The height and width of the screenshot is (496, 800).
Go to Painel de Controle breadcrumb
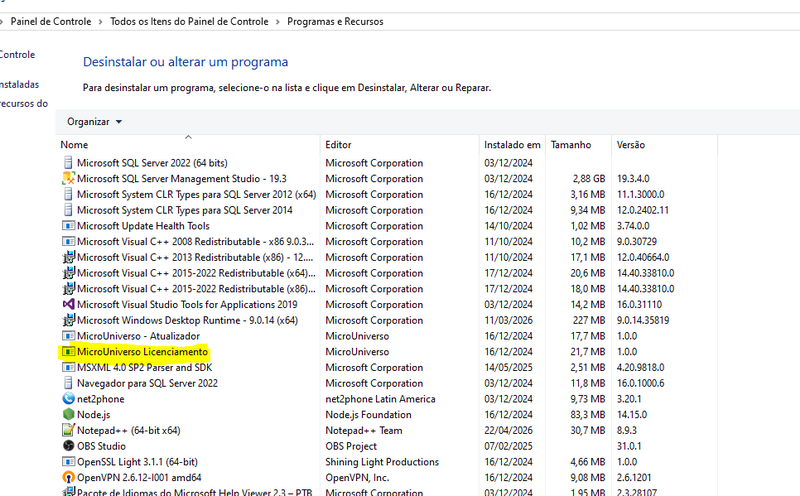(x=51, y=21)
